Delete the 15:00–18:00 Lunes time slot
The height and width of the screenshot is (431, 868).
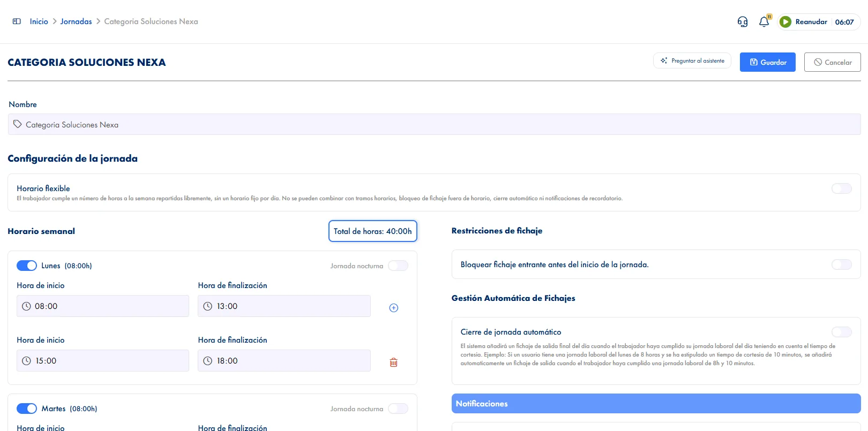(x=394, y=362)
